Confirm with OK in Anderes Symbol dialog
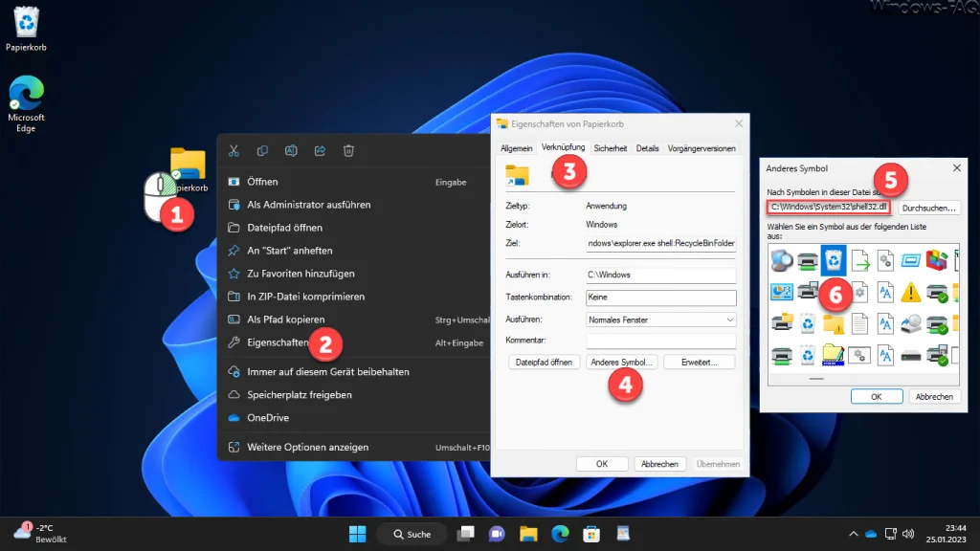 (877, 397)
